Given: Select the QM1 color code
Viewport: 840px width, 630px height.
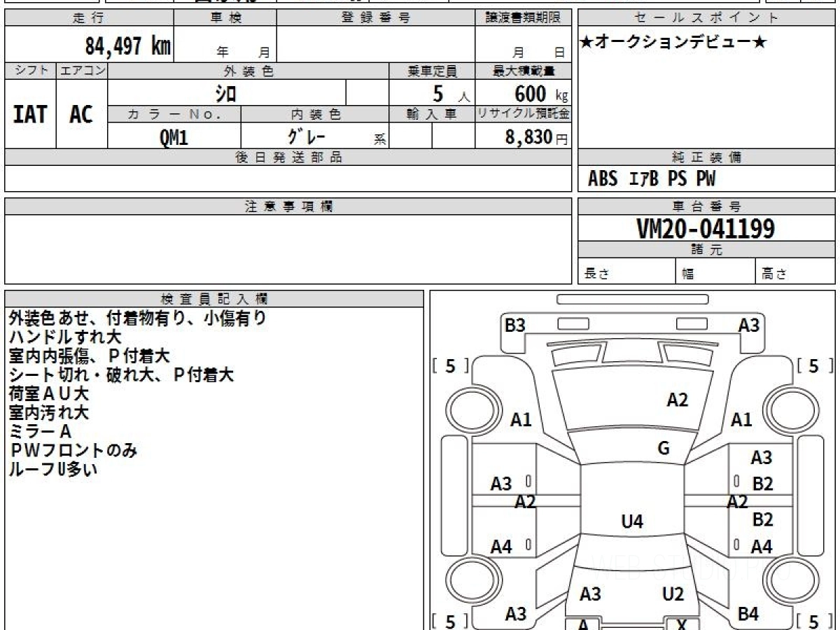Looking at the screenshot, I should [x=174, y=137].
